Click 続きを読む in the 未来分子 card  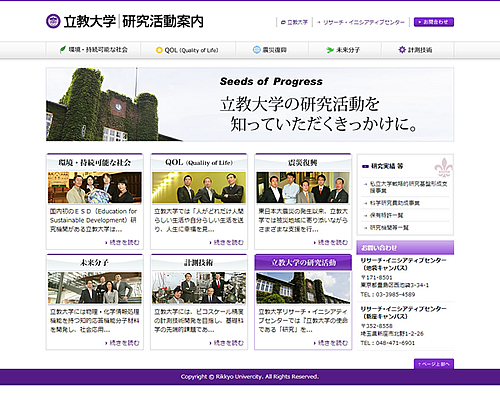tap(122, 343)
